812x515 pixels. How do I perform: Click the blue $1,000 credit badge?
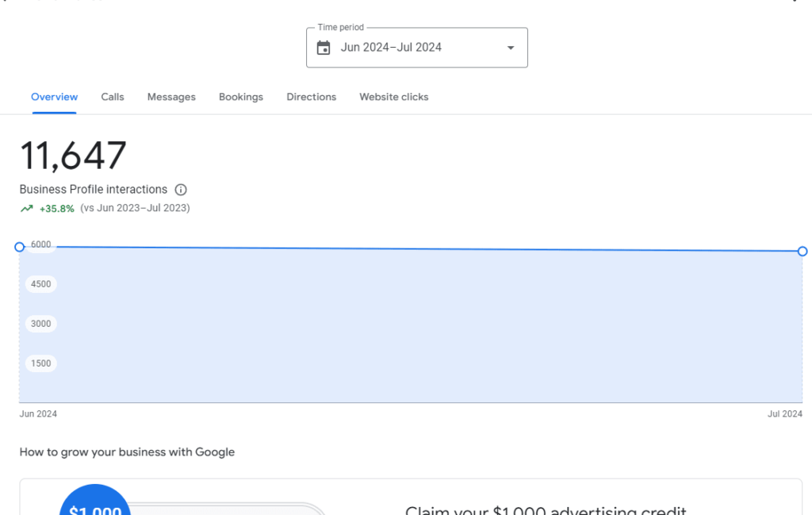pyautogui.click(x=95, y=503)
